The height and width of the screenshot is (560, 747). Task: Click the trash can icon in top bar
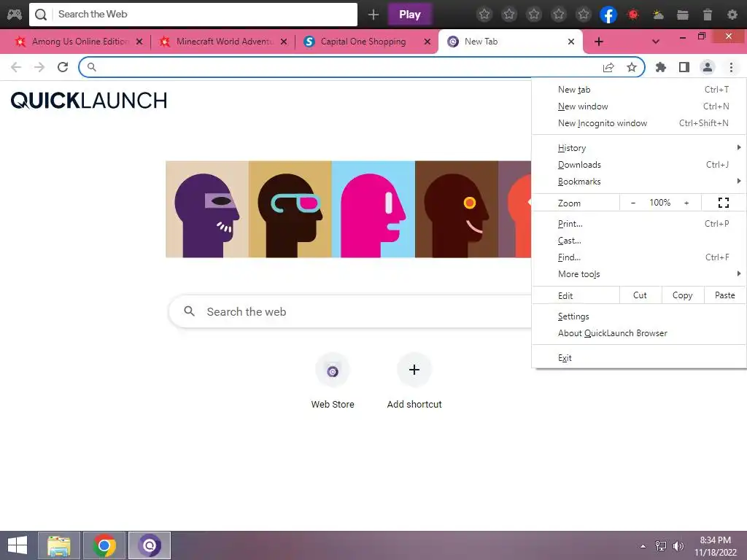tap(708, 15)
